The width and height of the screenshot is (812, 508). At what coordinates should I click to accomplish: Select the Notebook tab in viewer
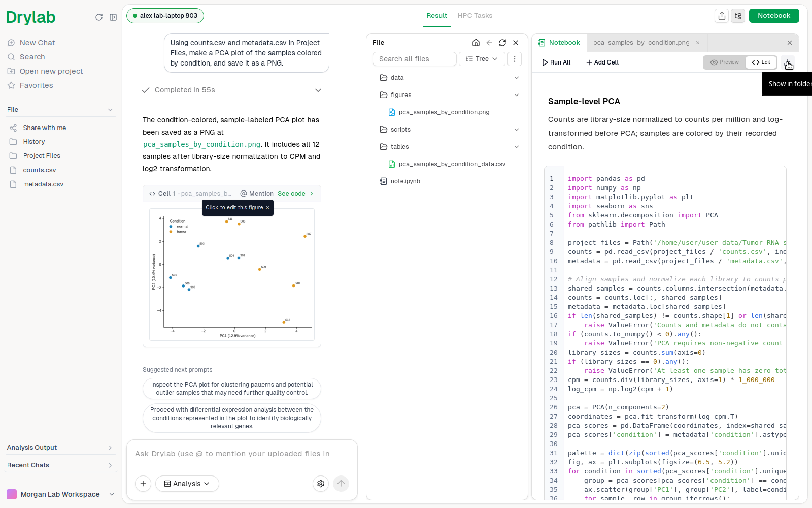pos(559,43)
